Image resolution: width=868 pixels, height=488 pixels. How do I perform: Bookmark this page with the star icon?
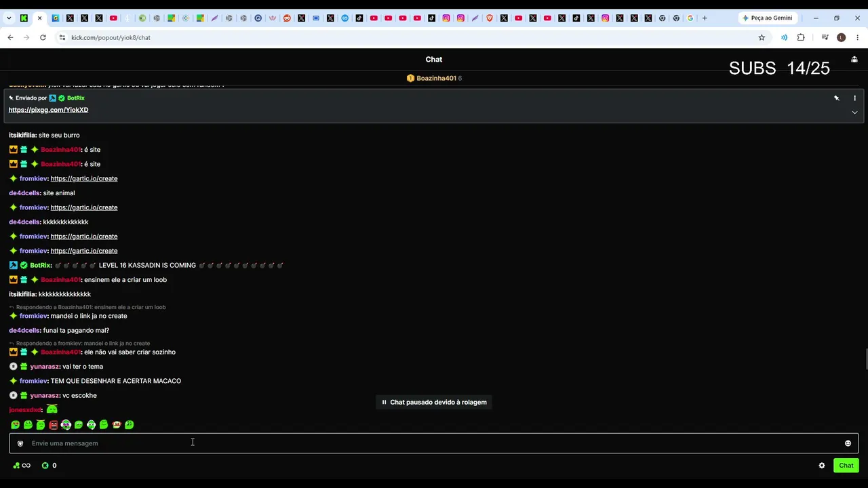[762, 37]
